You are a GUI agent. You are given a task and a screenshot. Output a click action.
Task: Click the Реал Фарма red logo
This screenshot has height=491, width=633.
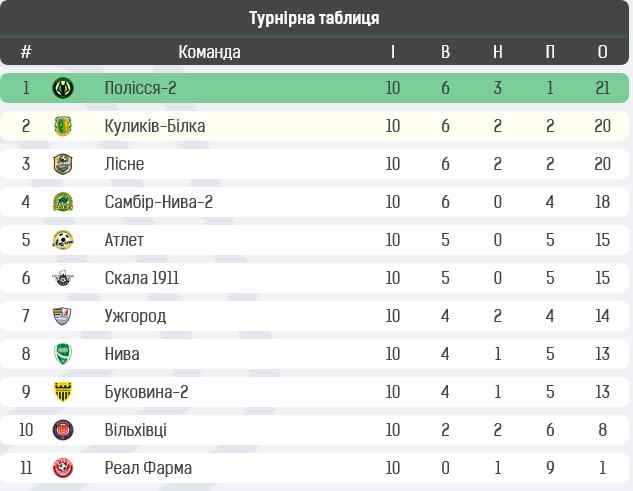pos(63,468)
